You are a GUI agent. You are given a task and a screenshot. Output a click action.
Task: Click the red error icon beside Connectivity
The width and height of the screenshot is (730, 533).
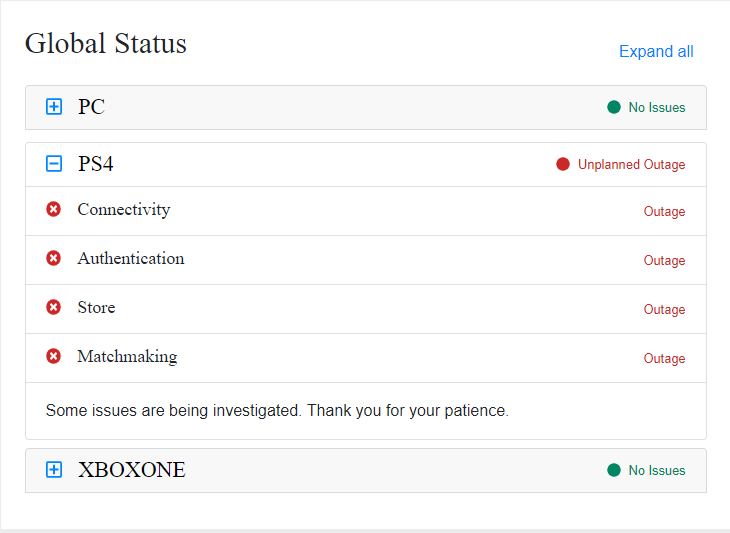click(54, 210)
